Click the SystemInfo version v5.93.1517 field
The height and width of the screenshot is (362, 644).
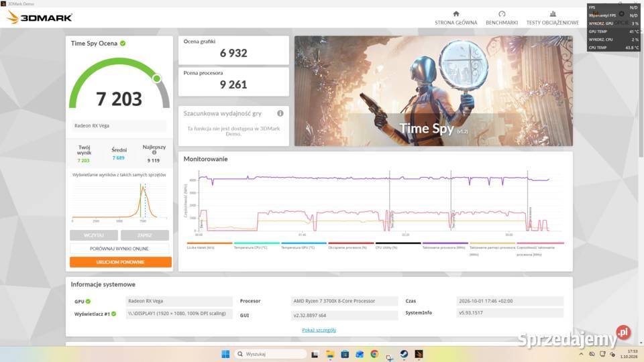coord(510,313)
